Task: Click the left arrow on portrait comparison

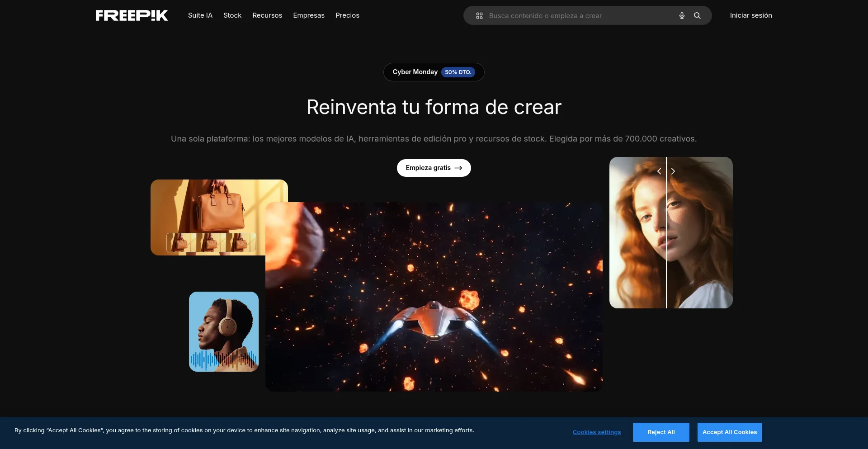Action: coord(659,171)
